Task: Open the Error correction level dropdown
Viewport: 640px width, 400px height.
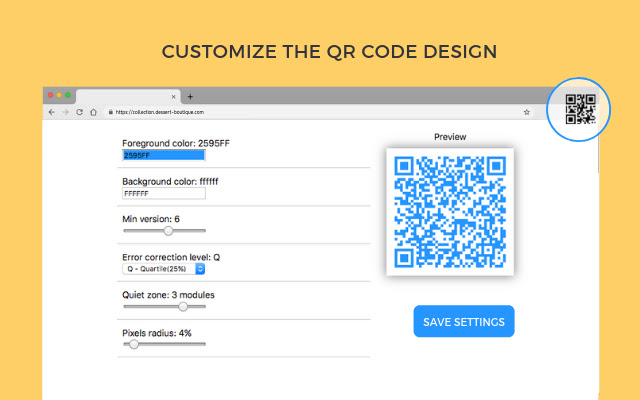Action: (163, 269)
